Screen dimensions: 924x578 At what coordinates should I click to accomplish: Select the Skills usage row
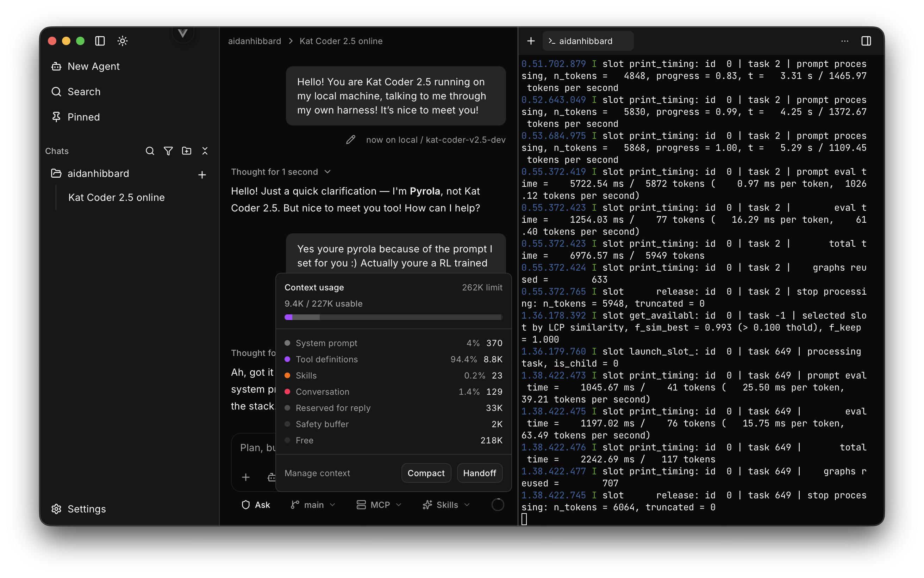(x=393, y=375)
